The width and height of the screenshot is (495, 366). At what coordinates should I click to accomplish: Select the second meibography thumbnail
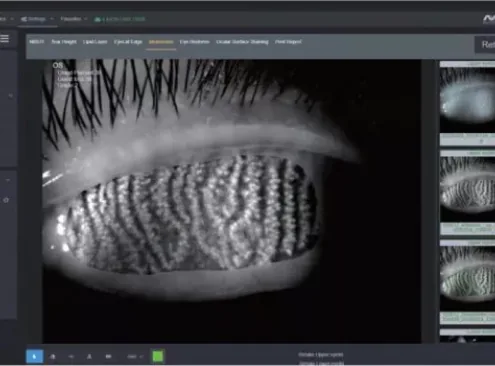point(467,188)
